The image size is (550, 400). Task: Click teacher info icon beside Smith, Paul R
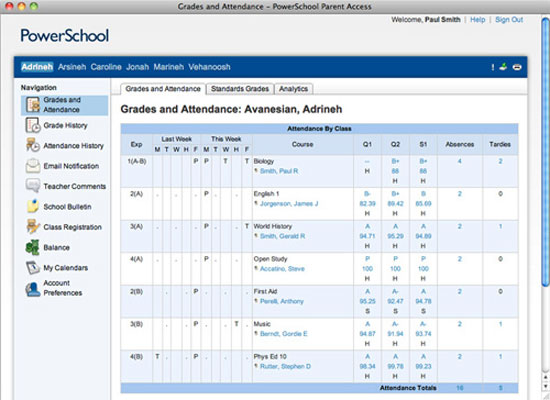point(256,171)
